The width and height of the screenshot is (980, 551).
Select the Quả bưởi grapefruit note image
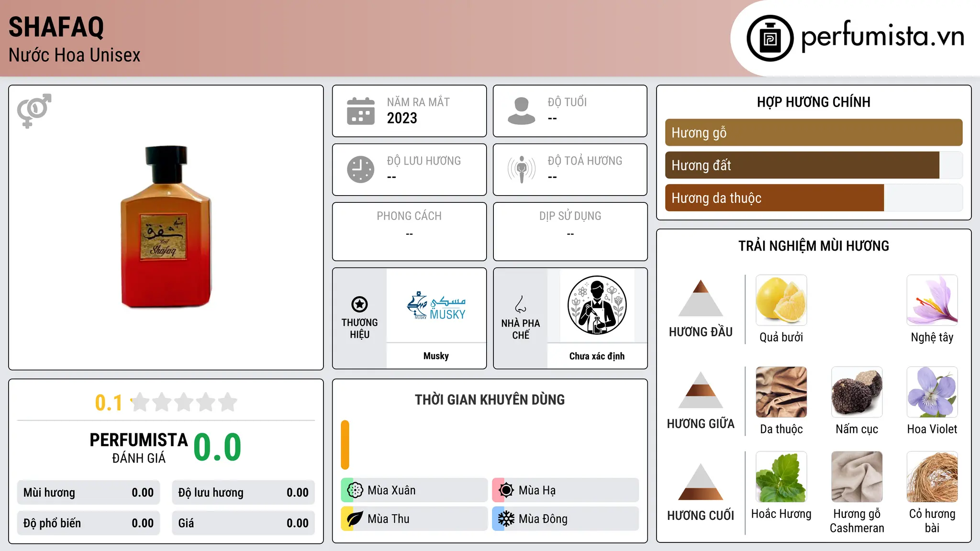781,300
